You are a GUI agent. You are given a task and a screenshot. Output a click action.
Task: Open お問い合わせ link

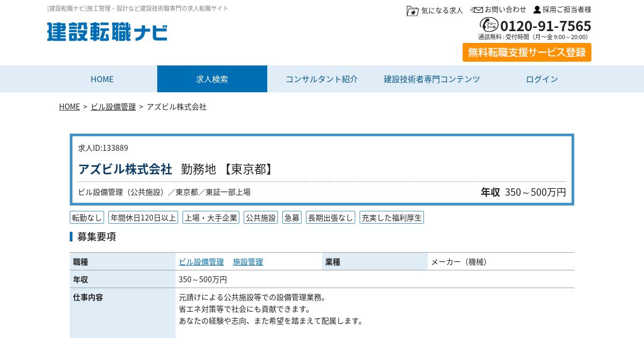(x=506, y=10)
